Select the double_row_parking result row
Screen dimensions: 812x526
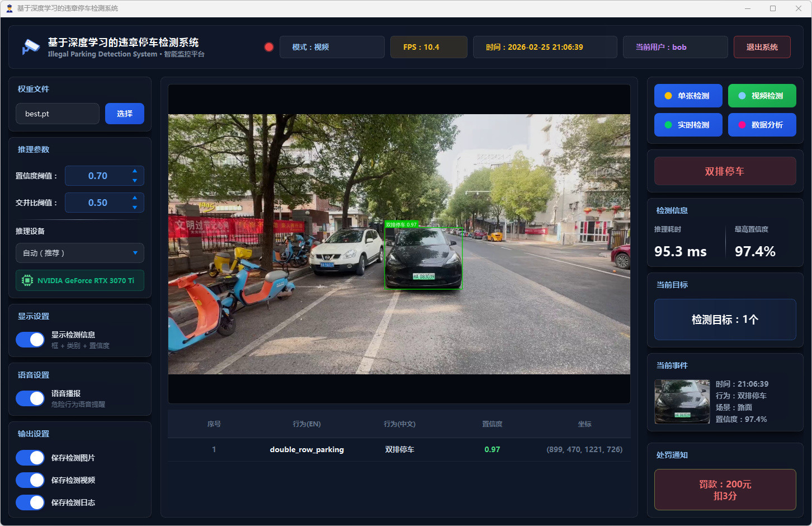click(x=399, y=449)
